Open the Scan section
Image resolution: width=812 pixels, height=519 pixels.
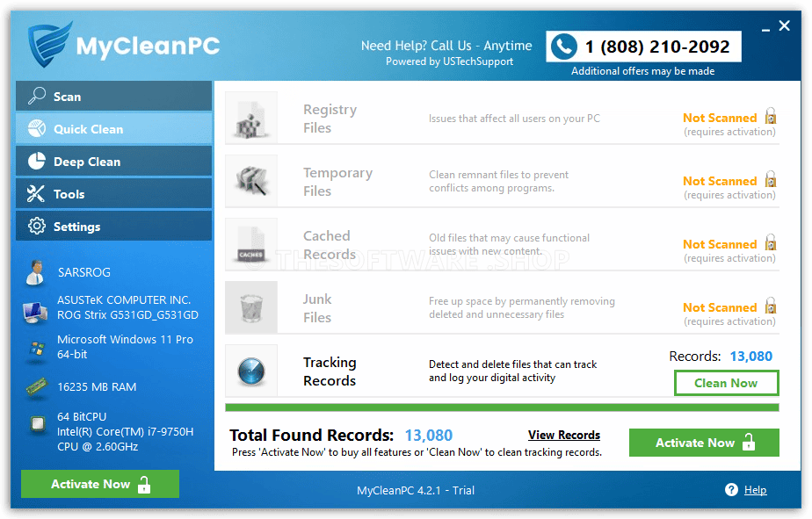point(114,96)
